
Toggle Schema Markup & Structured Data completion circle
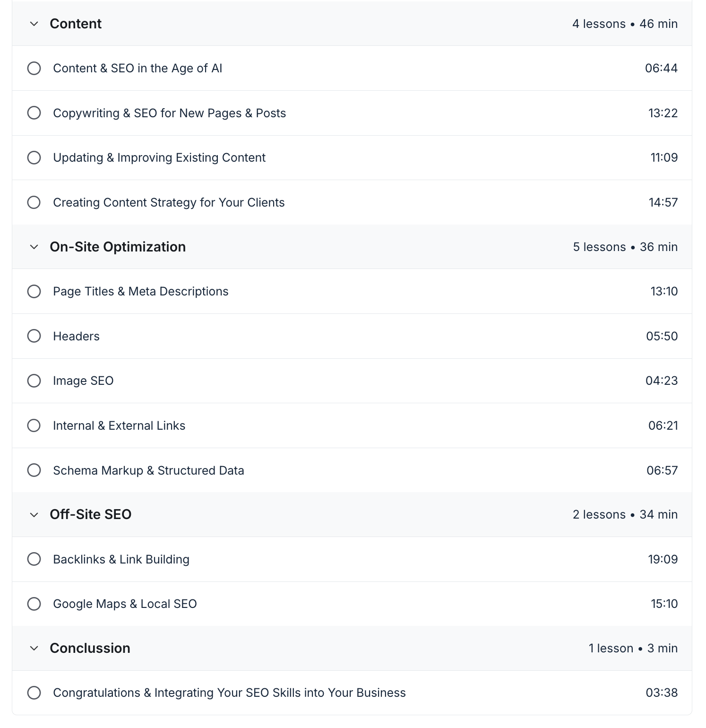[34, 470]
